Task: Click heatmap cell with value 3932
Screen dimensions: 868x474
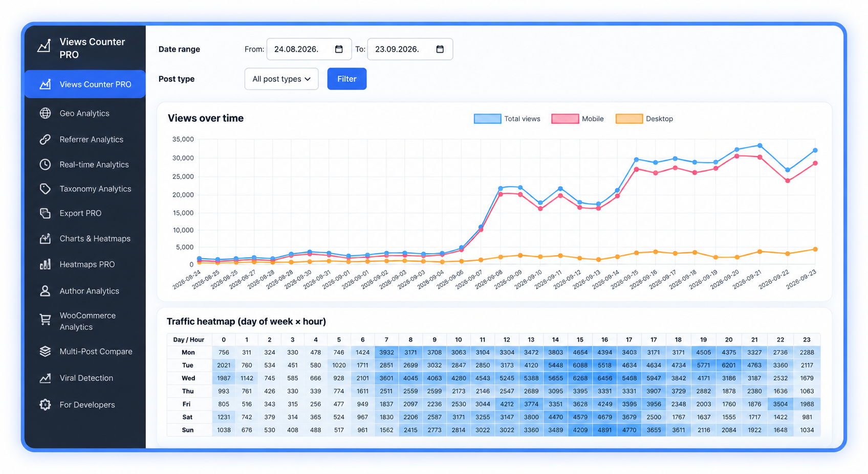Action: 386,352
